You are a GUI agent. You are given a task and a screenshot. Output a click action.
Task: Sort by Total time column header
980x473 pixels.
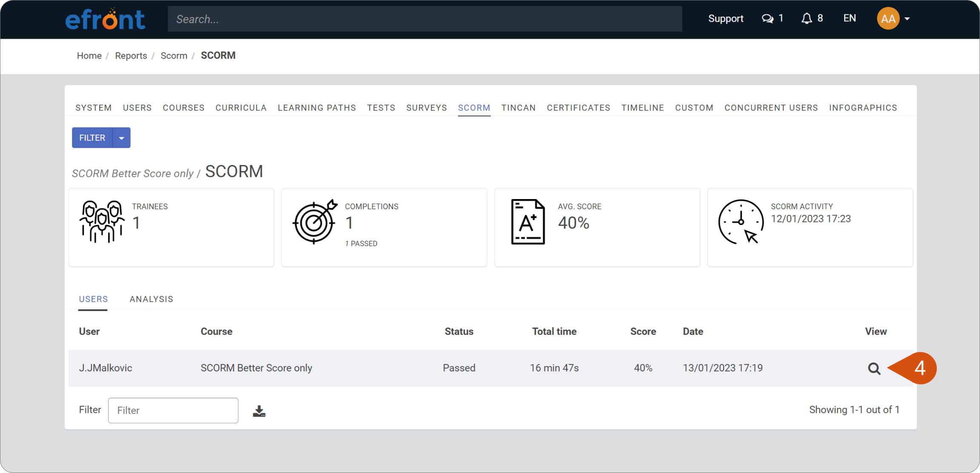[554, 331]
